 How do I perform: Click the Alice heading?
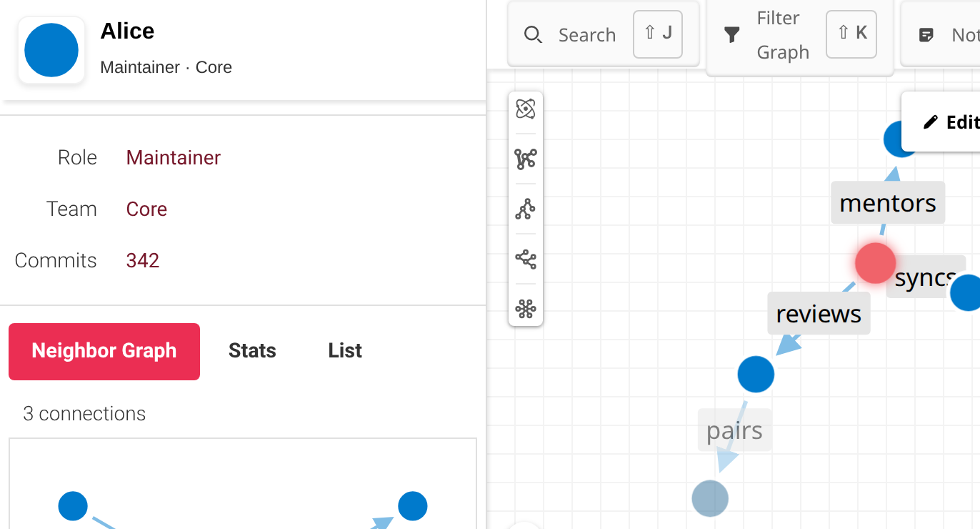[127, 31]
